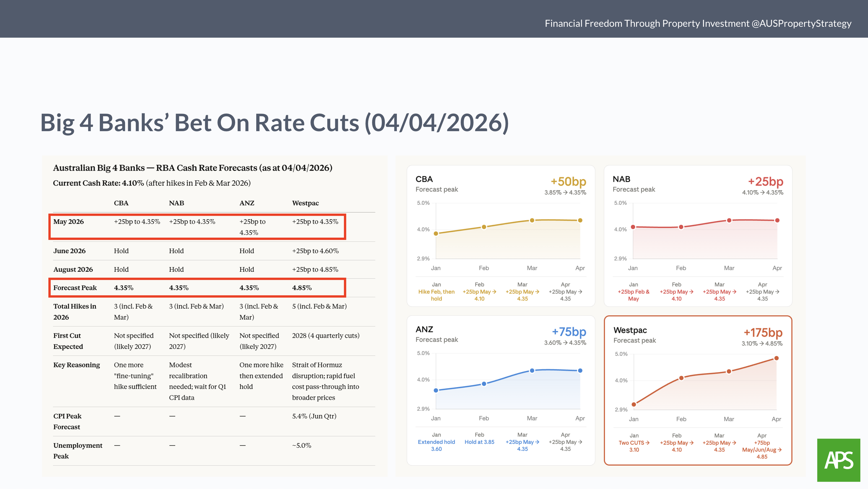Click the NAB February data point

tap(681, 227)
